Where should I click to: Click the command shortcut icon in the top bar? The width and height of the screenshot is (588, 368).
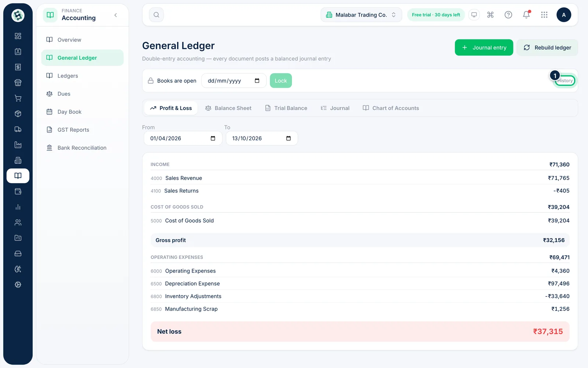point(490,15)
